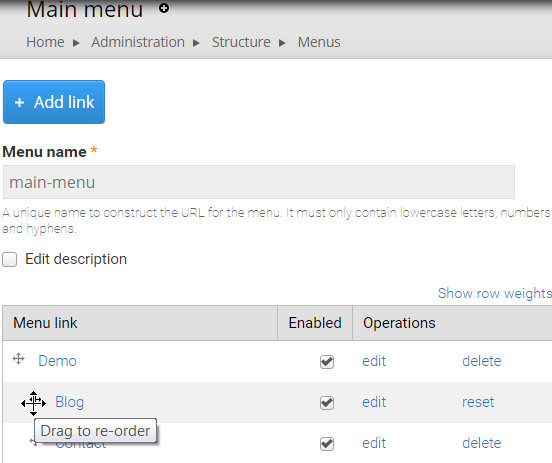Click breadcrumb arrow after Administration
Image resolution: width=552 pixels, height=463 pixels.
[x=196, y=43]
